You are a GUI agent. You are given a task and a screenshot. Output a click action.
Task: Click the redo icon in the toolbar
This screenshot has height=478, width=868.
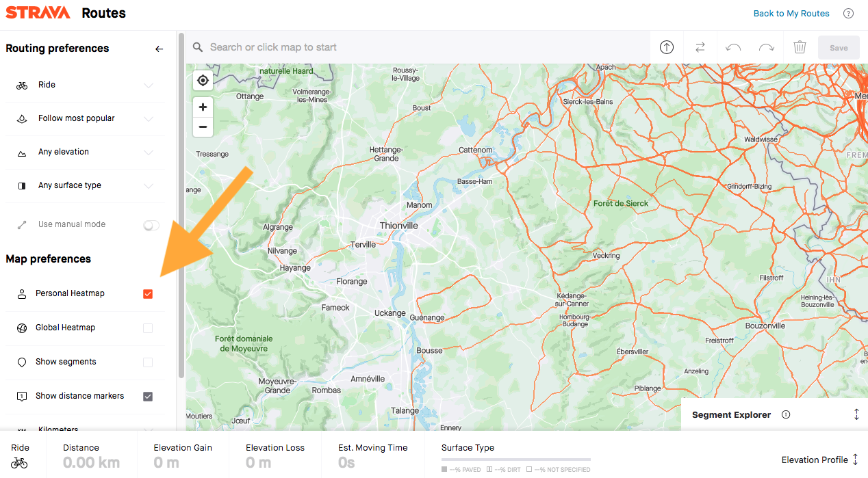(766, 47)
